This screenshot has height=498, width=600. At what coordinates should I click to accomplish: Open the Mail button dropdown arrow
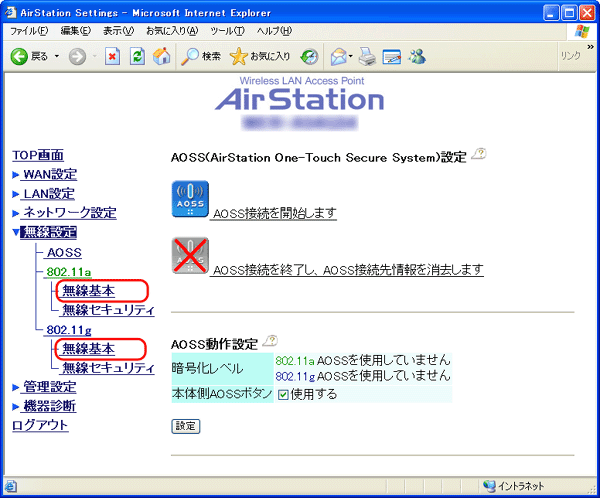pyautogui.click(x=351, y=57)
